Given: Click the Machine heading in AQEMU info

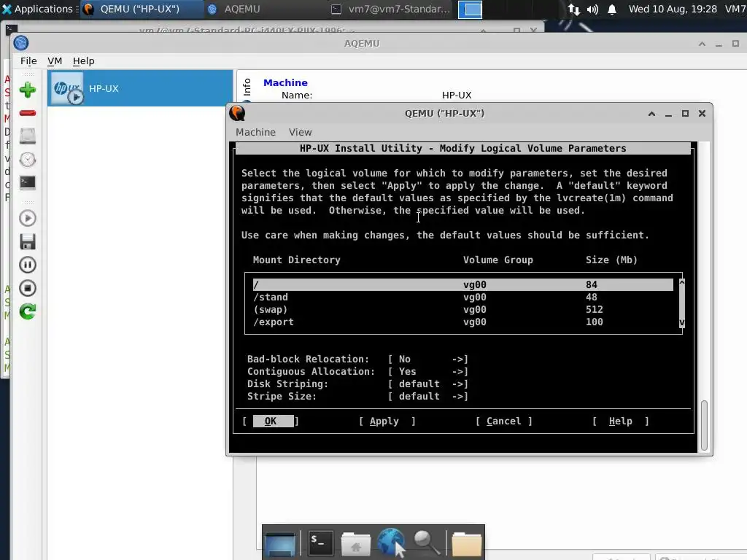Looking at the screenshot, I should point(285,82).
